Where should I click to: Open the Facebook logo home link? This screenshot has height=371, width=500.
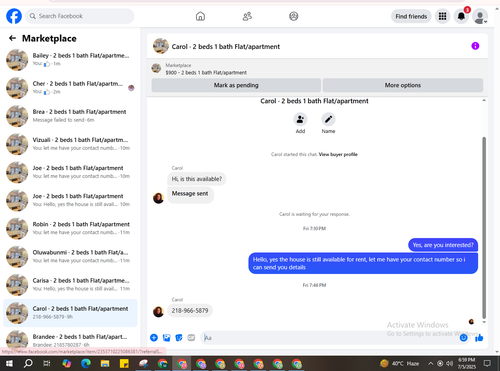click(14, 16)
